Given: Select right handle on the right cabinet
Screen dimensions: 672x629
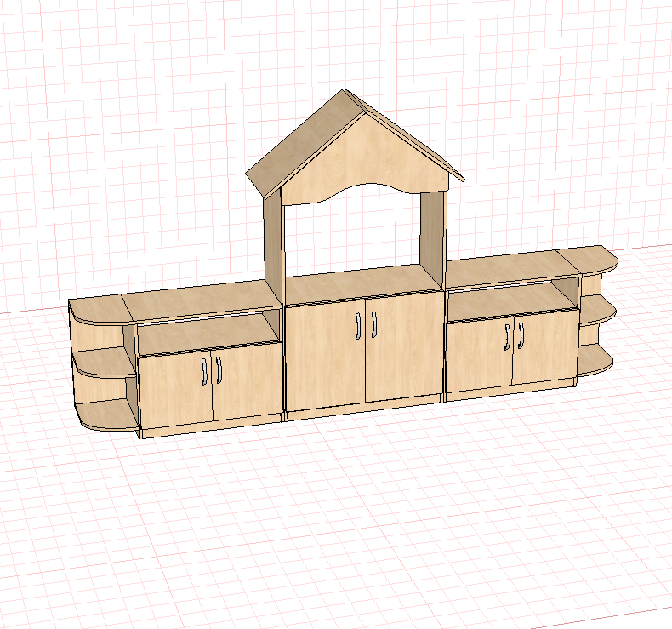Looking at the screenshot, I should pyautogui.click(x=521, y=335).
